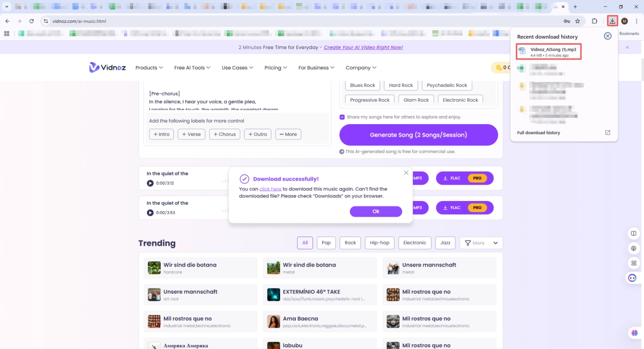This screenshot has width=644, height=349.
Task: Open the browser downloads icon in the toolbar
Action: point(612,21)
